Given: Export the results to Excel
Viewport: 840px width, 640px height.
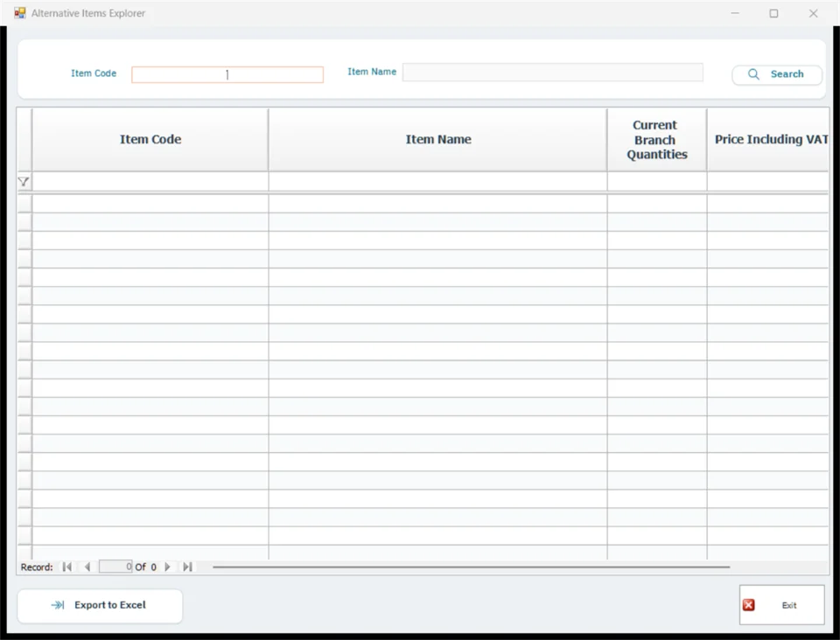Looking at the screenshot, I should (x=100, y=605).
